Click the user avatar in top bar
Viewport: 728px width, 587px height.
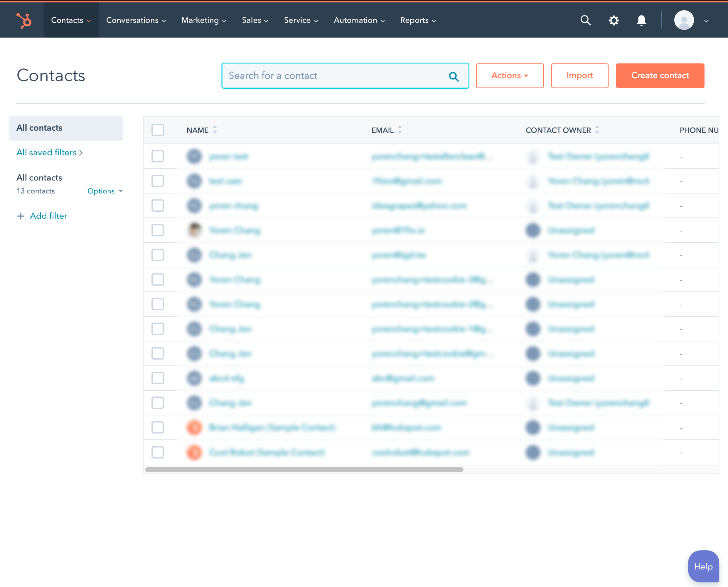684,20
